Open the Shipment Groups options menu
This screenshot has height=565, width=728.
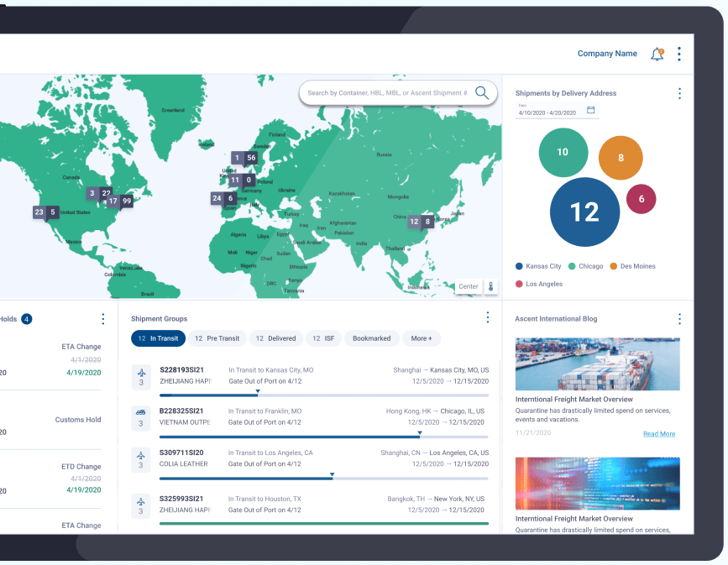[x=488, y=318]
